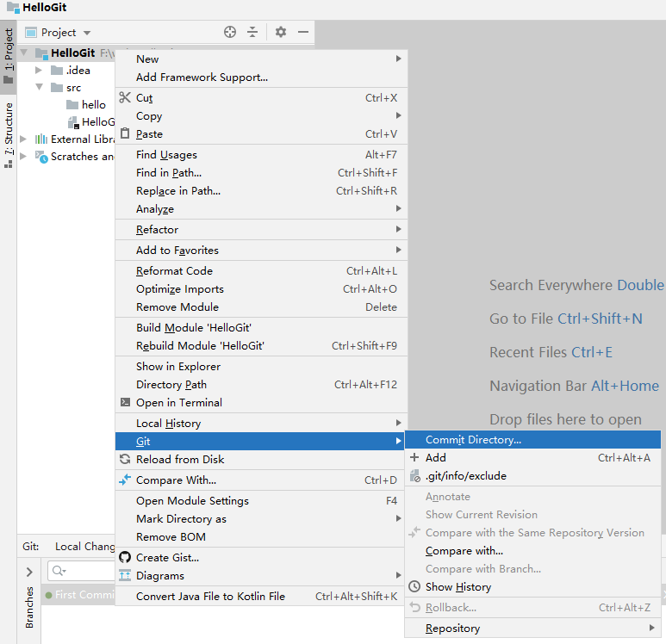Click the plus icon next to Add
Image resolution: width=666 pixels, height=644 pixels.
(414, 457)
